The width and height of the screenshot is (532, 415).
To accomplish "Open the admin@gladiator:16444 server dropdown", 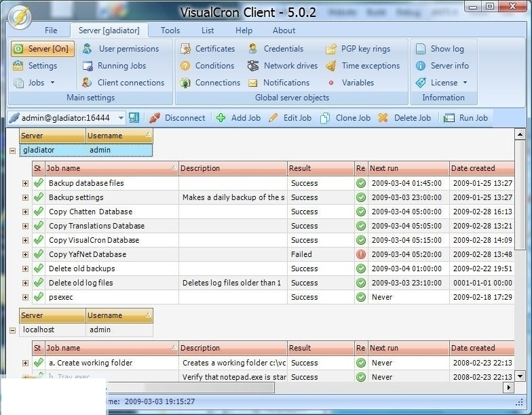I will point(121,118).
